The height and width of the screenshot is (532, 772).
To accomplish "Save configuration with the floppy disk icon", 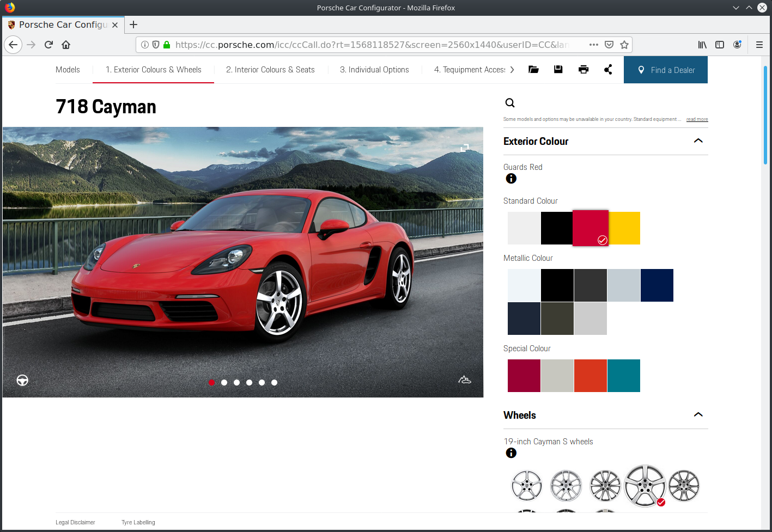I will point(558,69).
